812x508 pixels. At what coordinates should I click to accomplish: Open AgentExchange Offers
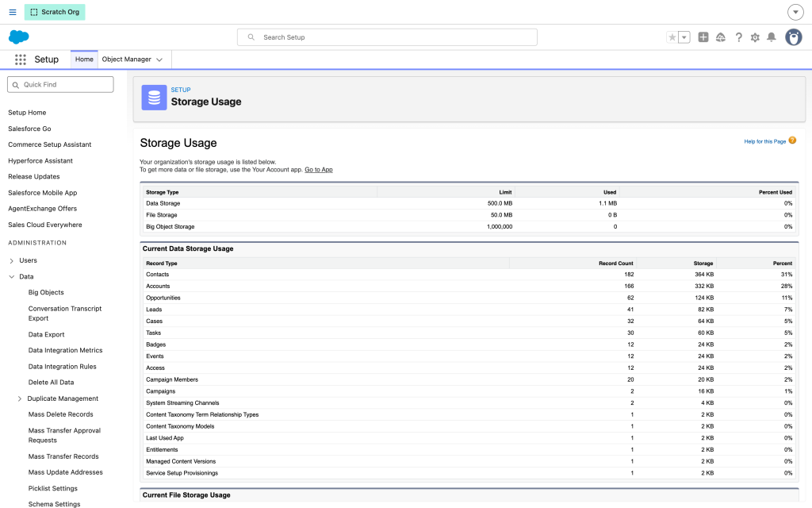coord(43,209)
